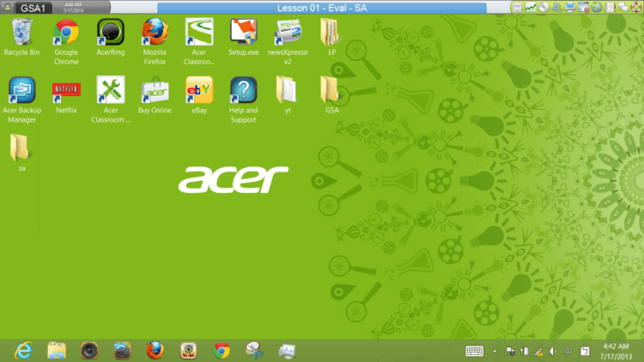Click the two-users icon in top toolbar

click(557, 8)
